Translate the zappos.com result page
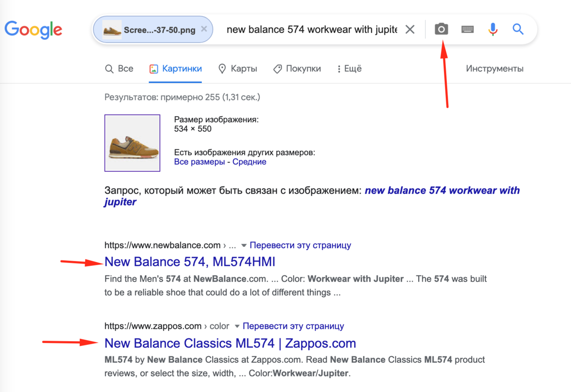The width and height of the screenshot is (571, 392). (x=293, y=326)
